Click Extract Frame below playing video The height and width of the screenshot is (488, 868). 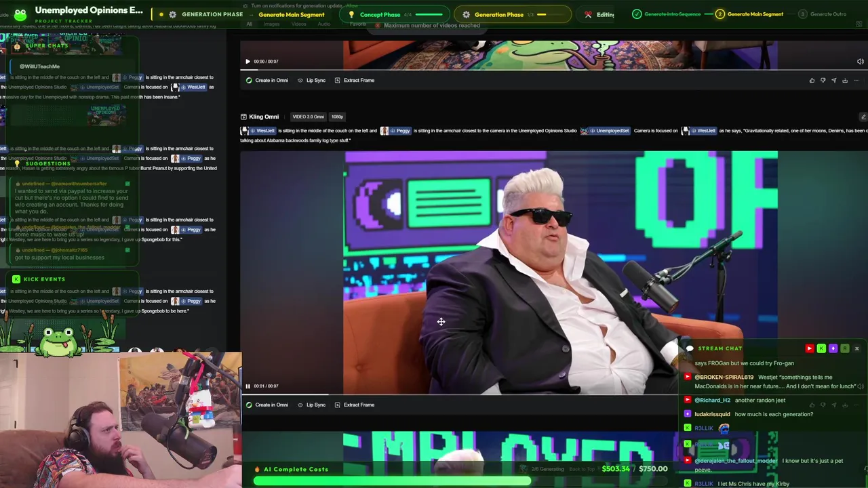tap(354, 405)
